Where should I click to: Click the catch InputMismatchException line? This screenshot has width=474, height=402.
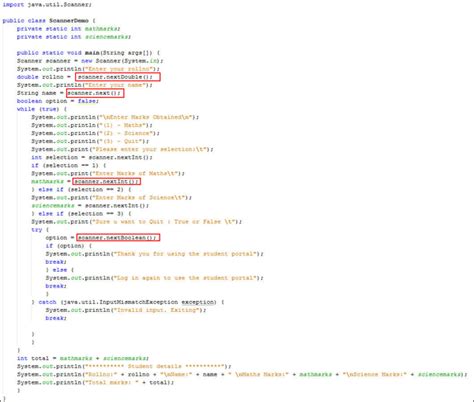click(x=128, y=302)
